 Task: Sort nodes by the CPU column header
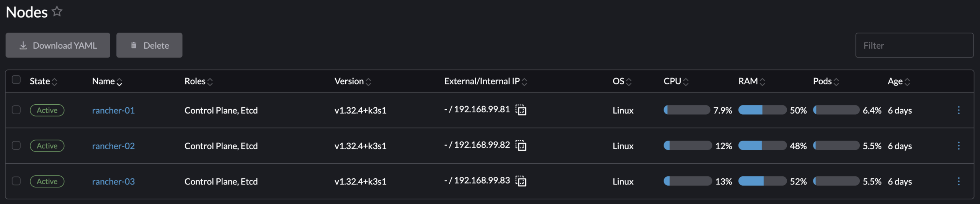676,81
